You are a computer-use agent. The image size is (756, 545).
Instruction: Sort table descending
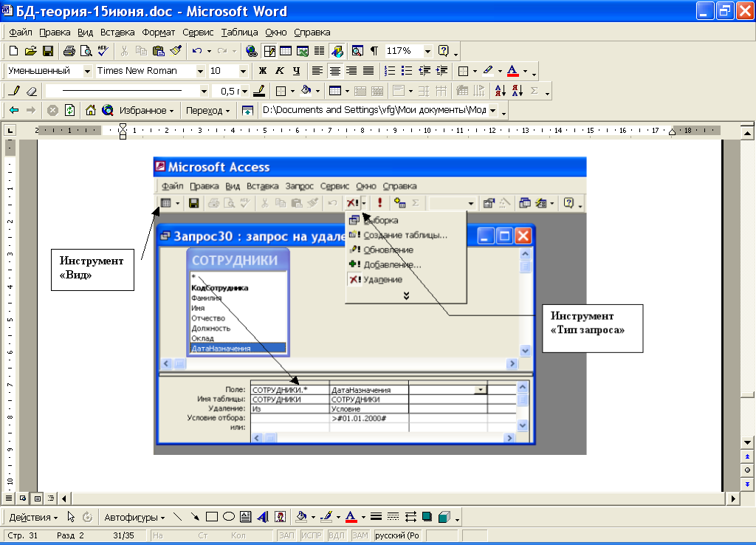click(x=518, y=91)
